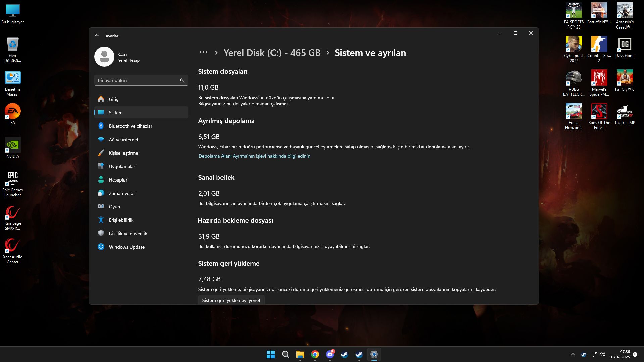Select Geri Dönüşüm recycle bin icon
This screenshot has height=362, width=644.
pyautogui.click(x=13, y=50)
